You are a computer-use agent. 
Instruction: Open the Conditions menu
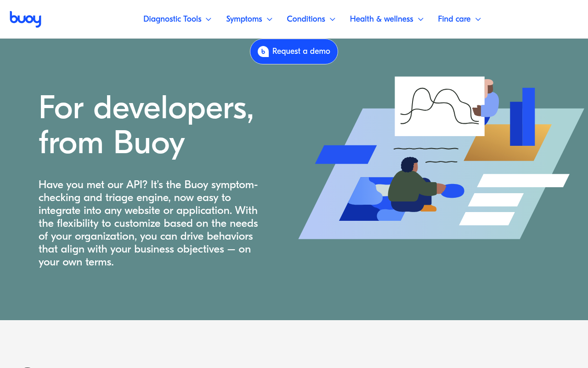pyautogui.click(x=306, y=19)
